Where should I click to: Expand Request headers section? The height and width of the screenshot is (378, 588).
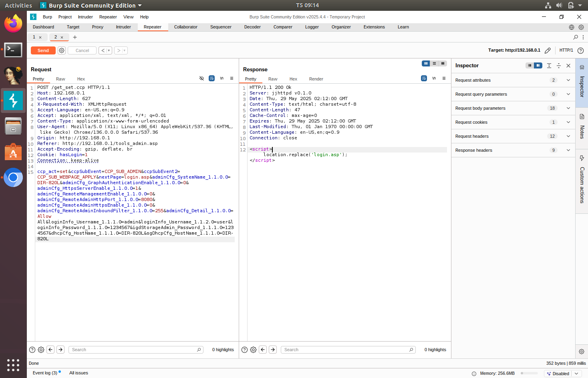pyautogui.click(x=513, y=136)
